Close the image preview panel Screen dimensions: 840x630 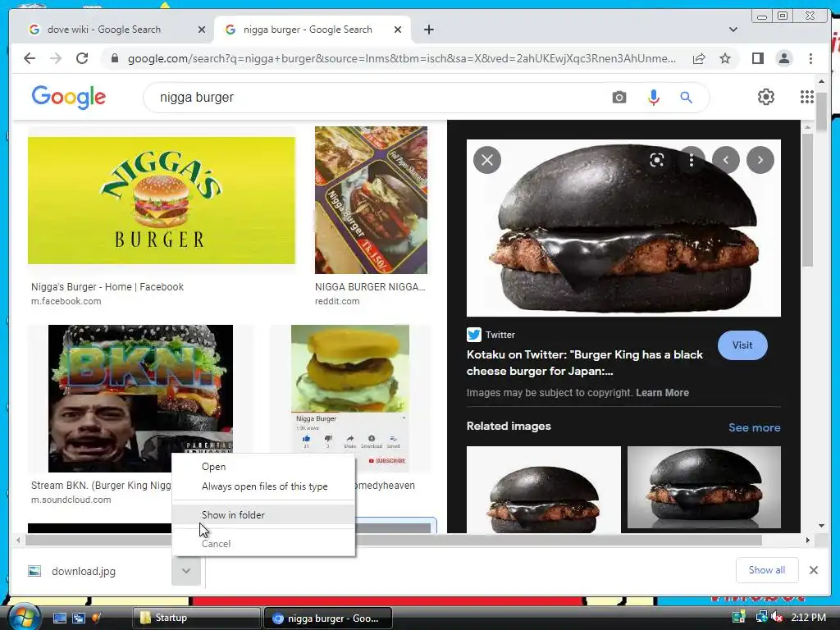[487, 160]
